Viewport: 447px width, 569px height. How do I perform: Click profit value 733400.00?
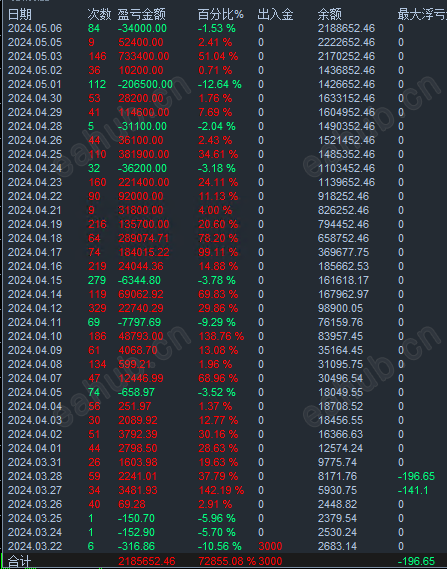coord(144,57)
